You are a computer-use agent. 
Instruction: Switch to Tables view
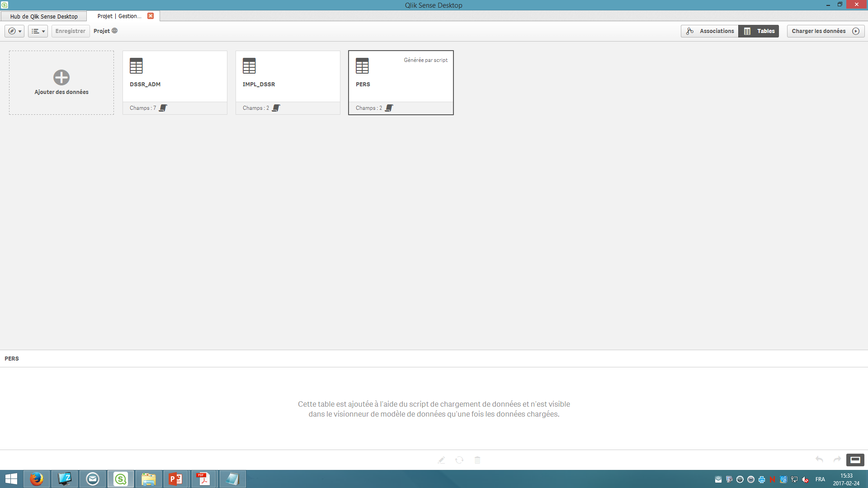point(759,31)
